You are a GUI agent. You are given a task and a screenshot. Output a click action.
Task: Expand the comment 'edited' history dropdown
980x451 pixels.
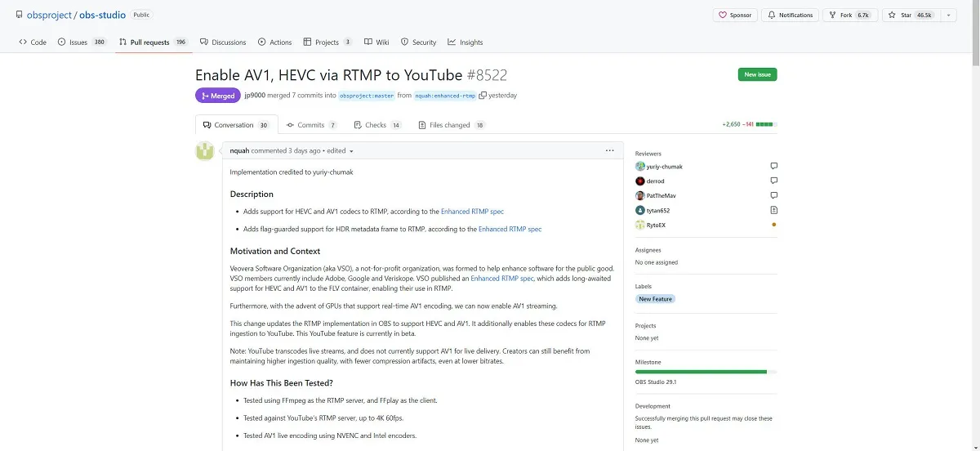tap(341, 151)
